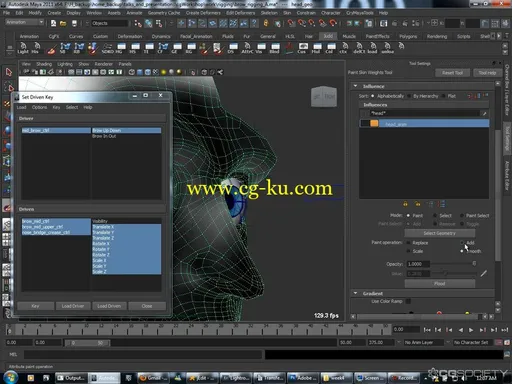Image resolution: width=512 pixels, height=384 pixels.
Task: Click the load shelf script icon
Action: point(373,48)
